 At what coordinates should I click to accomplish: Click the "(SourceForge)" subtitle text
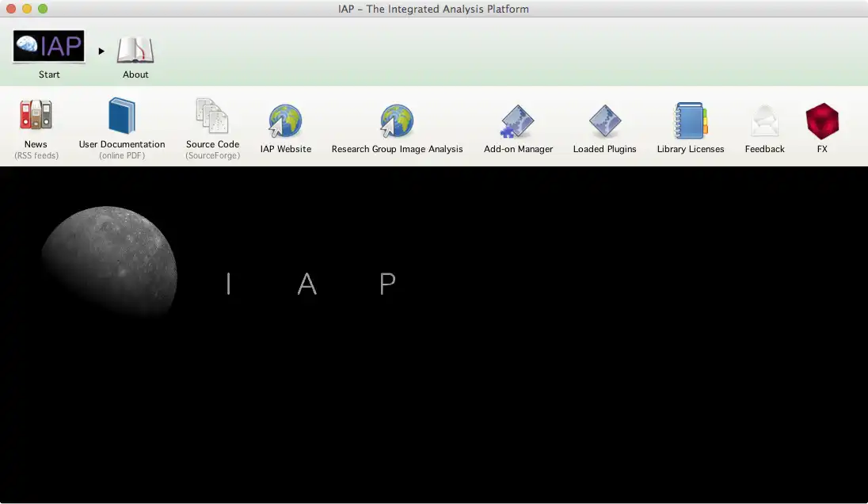click(x=212, y=155)
